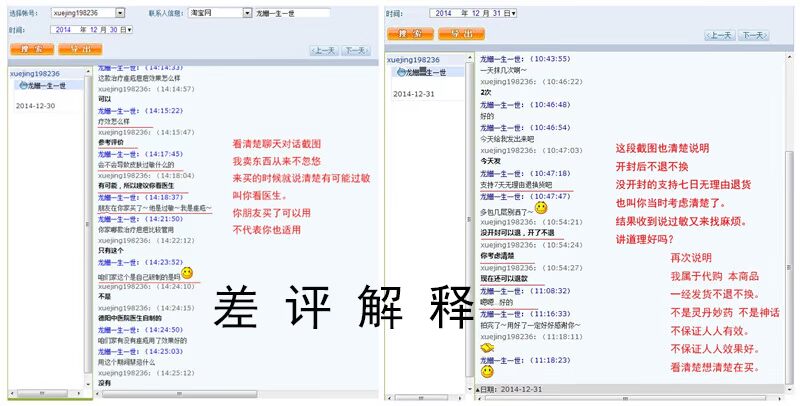Image resolution: width=800 pixels, height=406 pixels.
Task: Go to next day in left window
Action: coord(355,50)
